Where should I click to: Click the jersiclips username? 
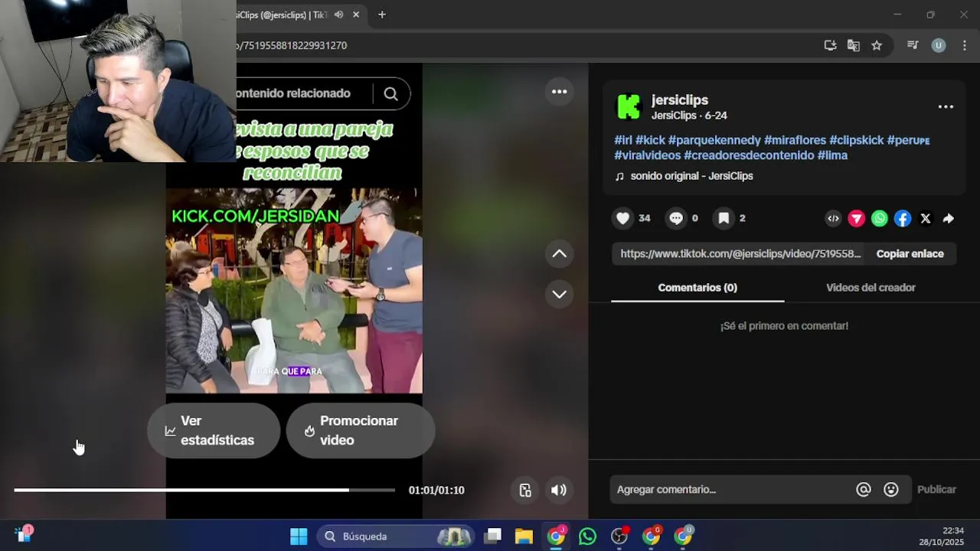point(680,100)
